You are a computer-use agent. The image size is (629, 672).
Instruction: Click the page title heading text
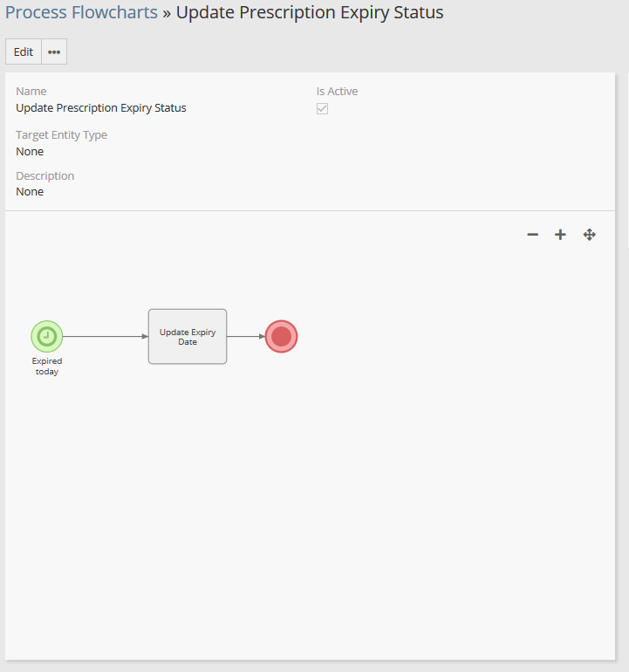(310, 12)
